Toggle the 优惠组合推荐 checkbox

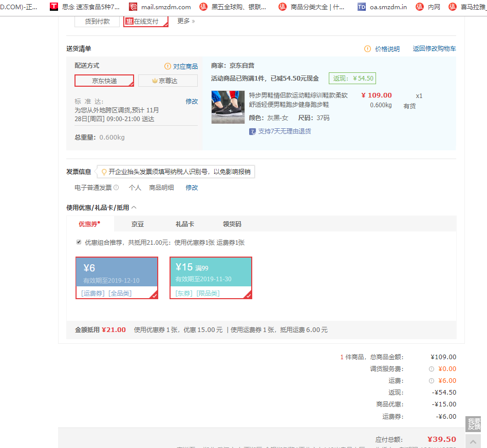79,242
